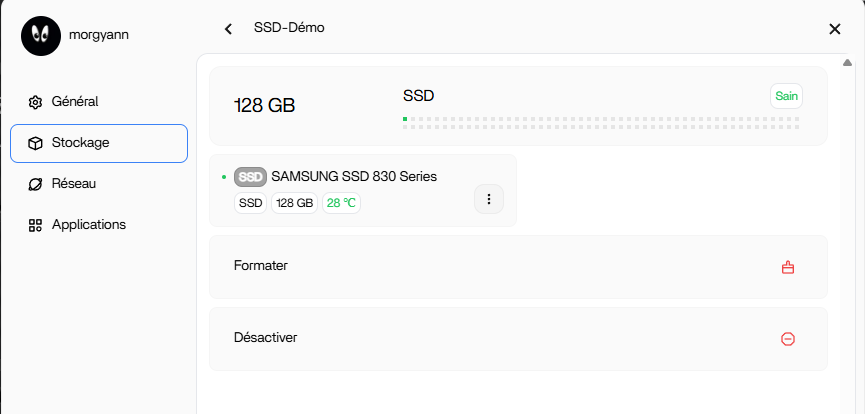Click the Applications grid icon
Viewport: 865px width, 414px height.
click(x=35, y=225)
